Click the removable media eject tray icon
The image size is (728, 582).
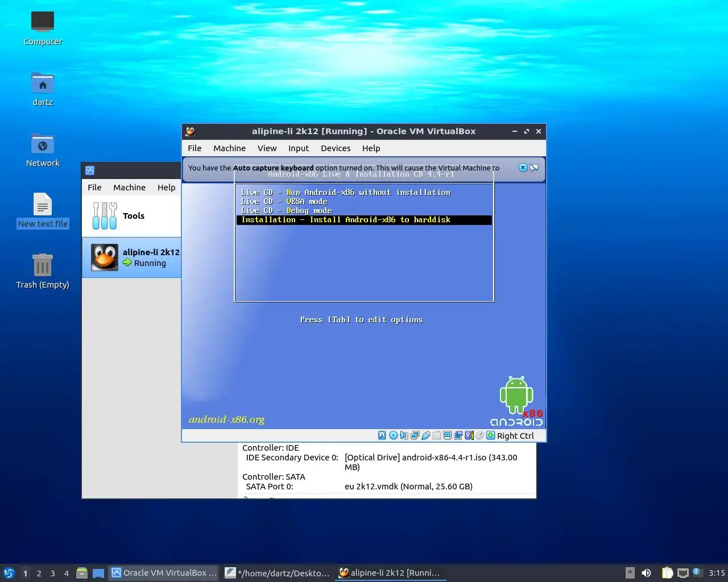630,573
